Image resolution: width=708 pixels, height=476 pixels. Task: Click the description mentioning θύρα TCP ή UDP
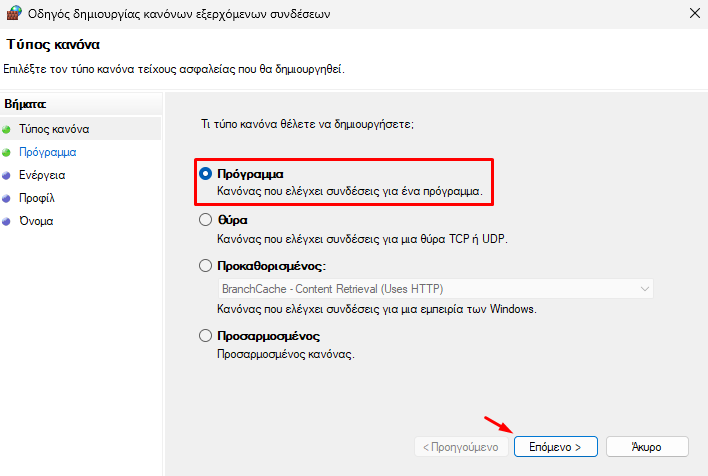point(362,239)
